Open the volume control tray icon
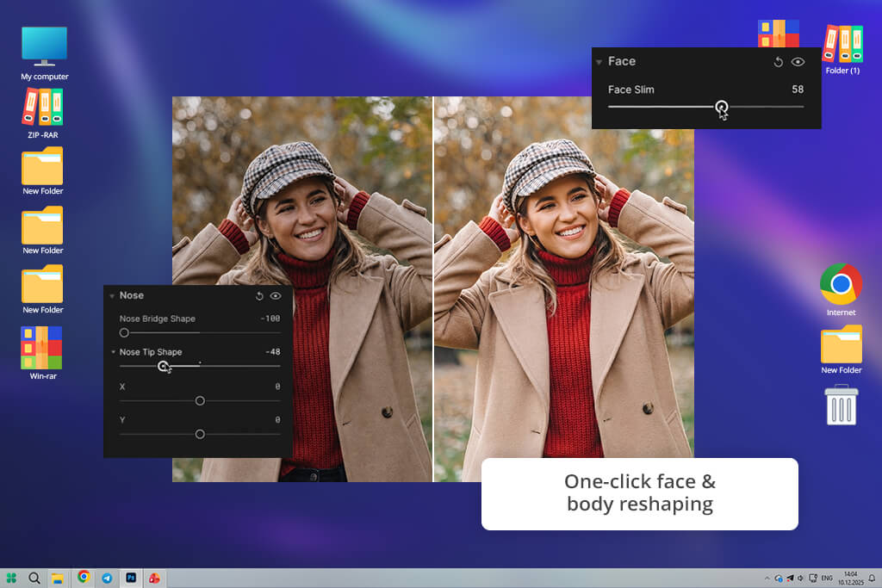Image resolution: width=882 pixels, height=588 pixels. coord(800,578)
